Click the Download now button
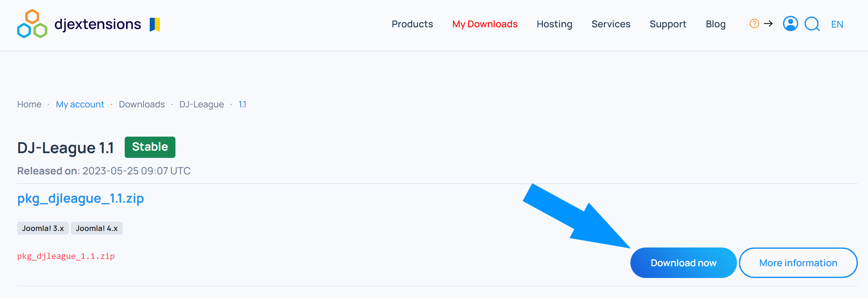Viewport: 868px width, 298px height. pos(683,263)
